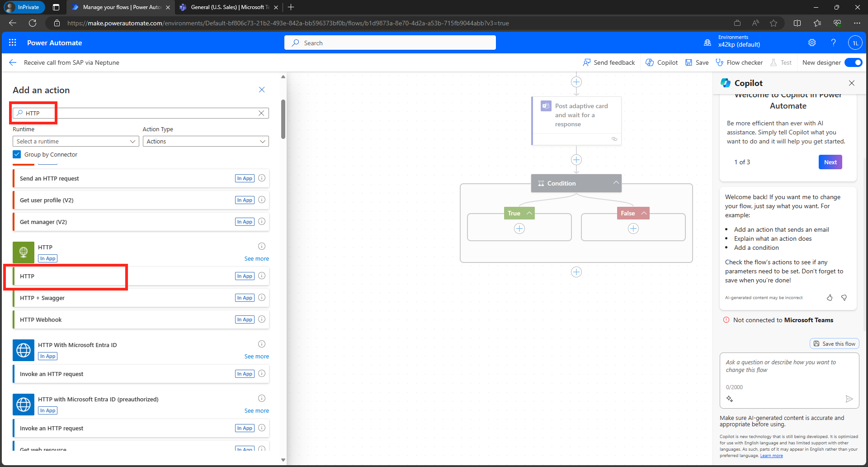Collapse the Condition block chevron
This screenshot has height=467, width=868.
[616, 183]
